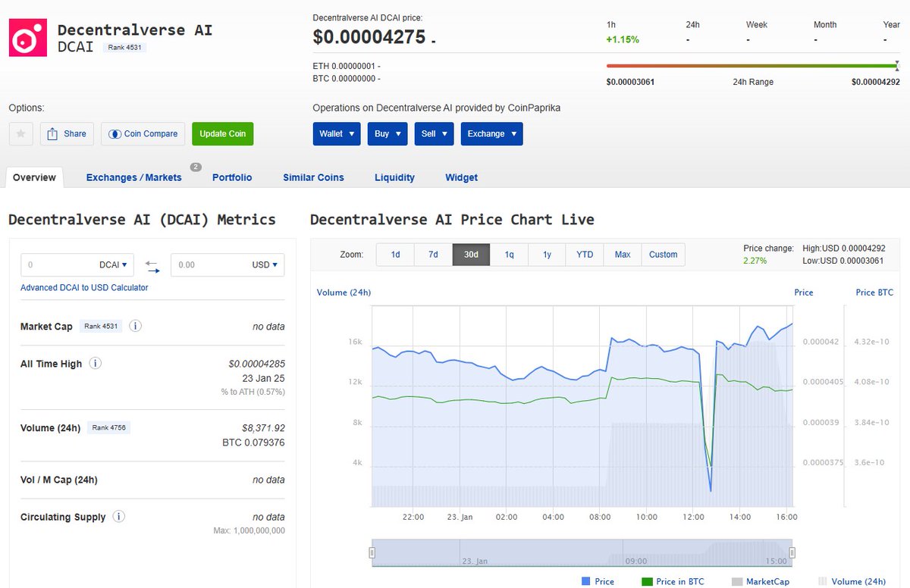Toggle the Price series in the chart legend

click(x=599, y=581)
